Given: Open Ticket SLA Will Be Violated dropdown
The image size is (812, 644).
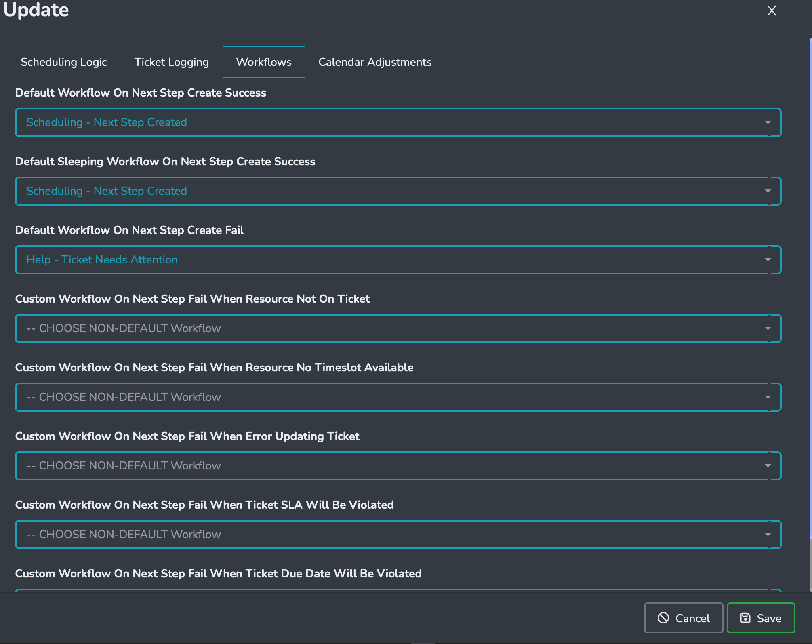Looking at the screenshot, I should pyautogui.click(x=398, y=535).
